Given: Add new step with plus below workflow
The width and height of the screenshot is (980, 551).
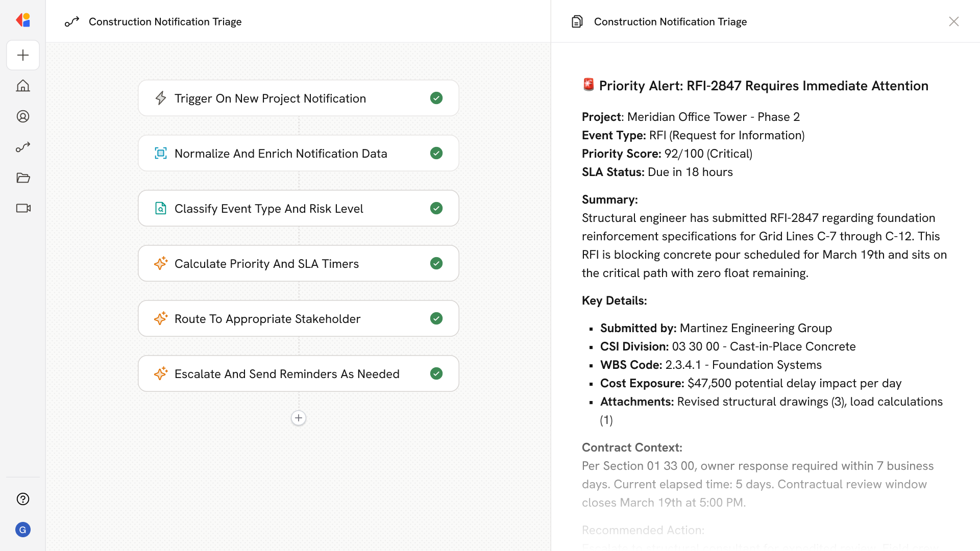Looking at the screenshot, I should click(299, 418).
